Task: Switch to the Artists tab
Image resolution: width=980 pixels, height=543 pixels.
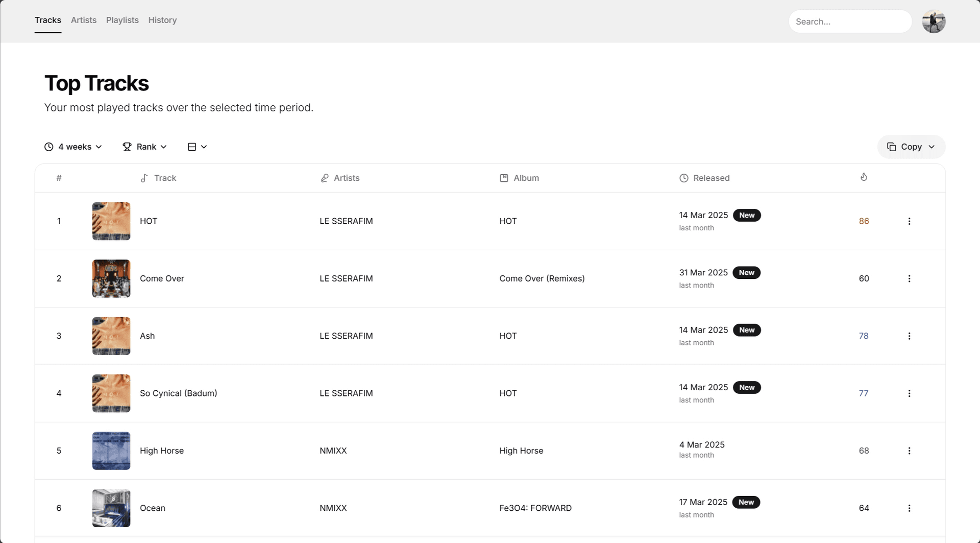Action: point(84,20)
